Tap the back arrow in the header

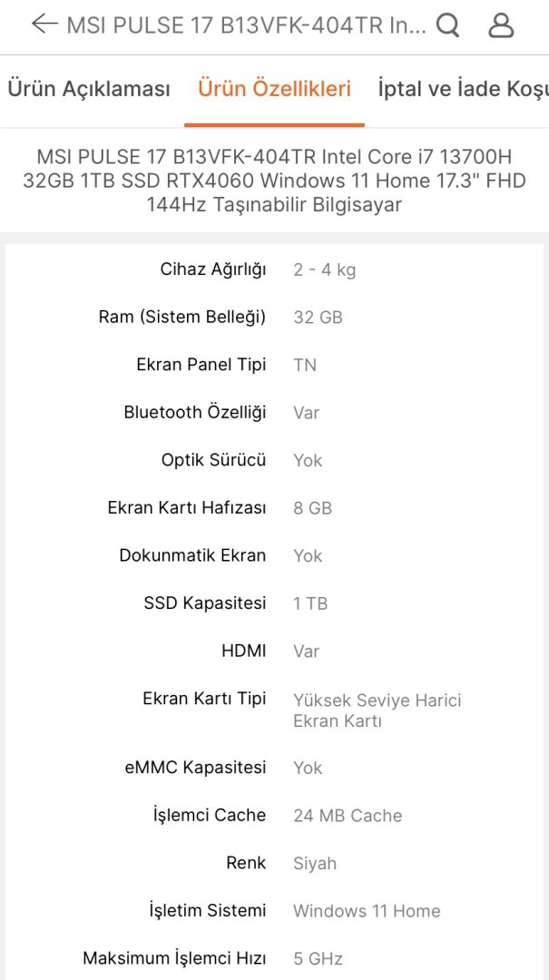click(x=43, y=24)
